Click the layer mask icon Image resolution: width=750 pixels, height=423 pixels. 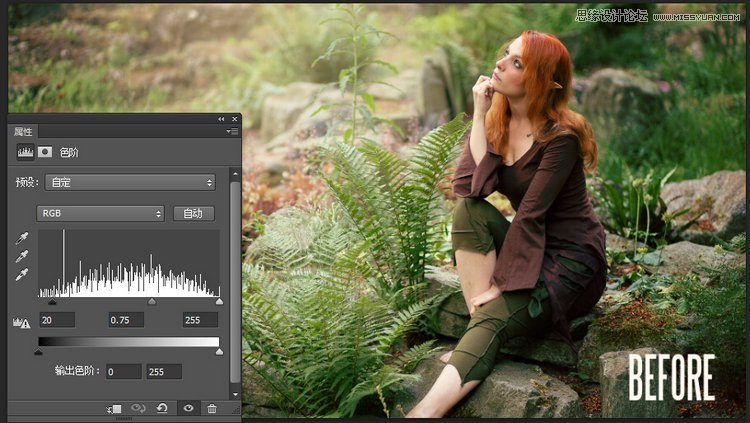pyautogui.click(x=45, y=153)
